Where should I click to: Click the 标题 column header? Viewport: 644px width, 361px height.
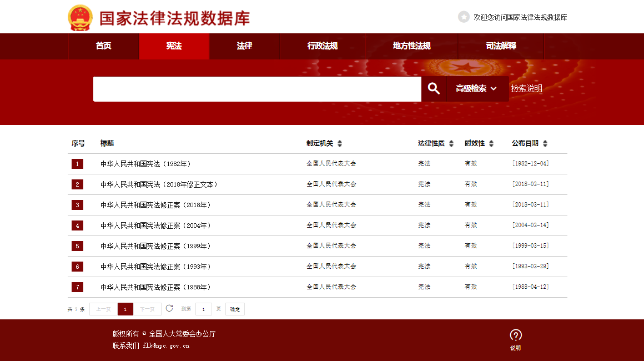107,143
